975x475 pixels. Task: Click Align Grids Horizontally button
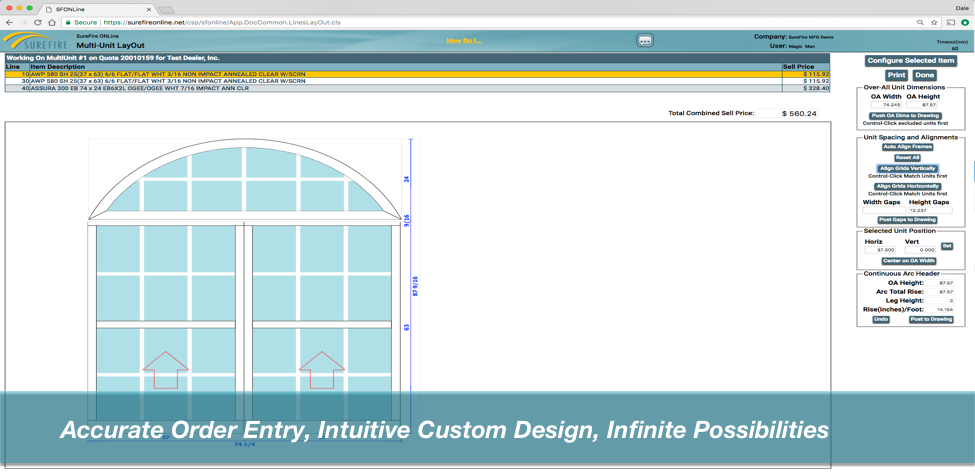click(x=907, y=186)
